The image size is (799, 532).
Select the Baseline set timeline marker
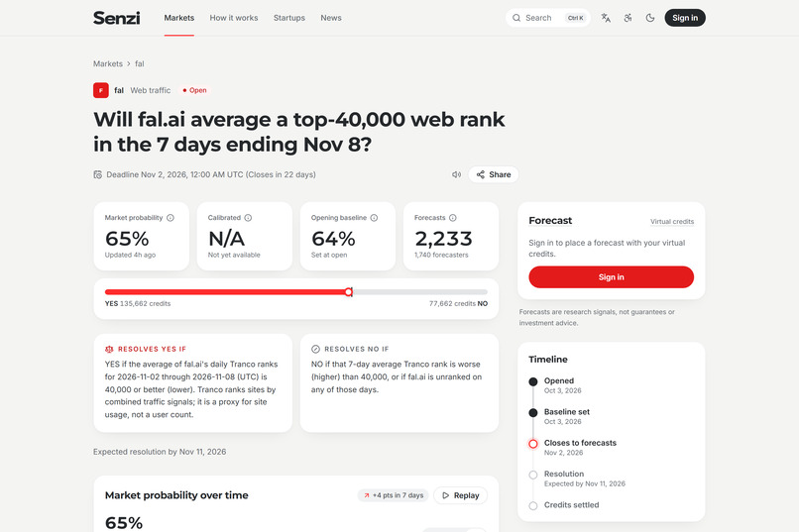(533, 413)
